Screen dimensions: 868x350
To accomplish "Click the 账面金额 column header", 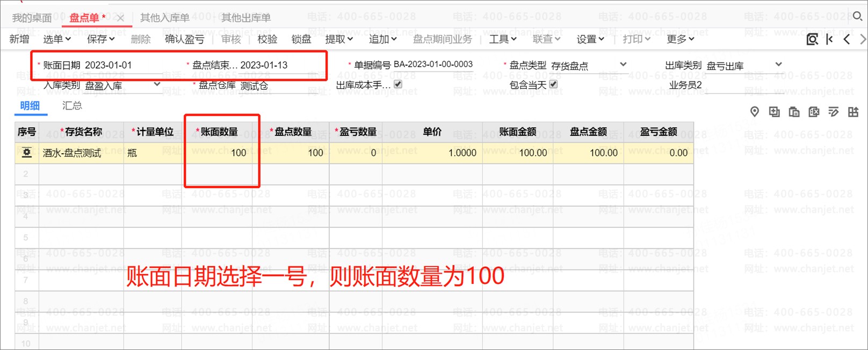I will pyautogui.click(x=518, y=132).
